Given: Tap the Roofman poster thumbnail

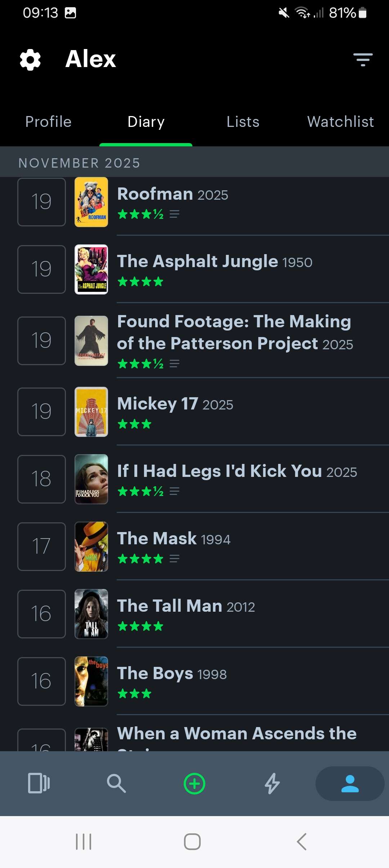Looking at the screenshot, I should pos(91,202).
